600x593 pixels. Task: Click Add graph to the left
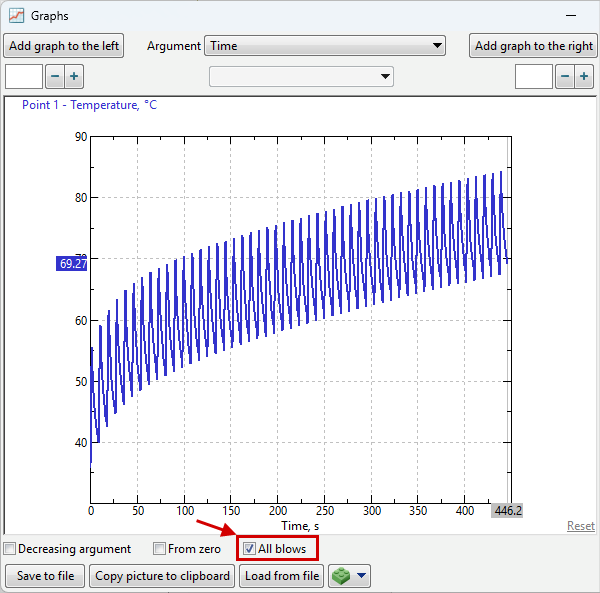pos(64,46)
